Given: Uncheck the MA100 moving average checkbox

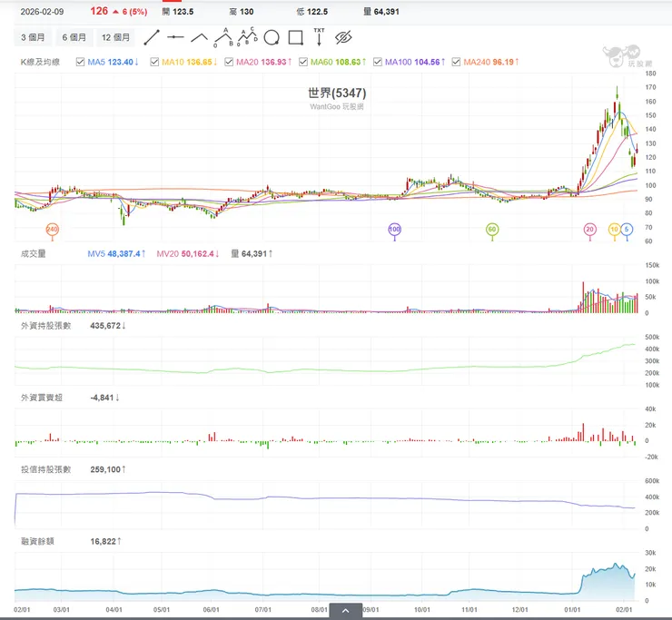Looking at the screenshot, I should pyautogui.click(x=378, y=62).
